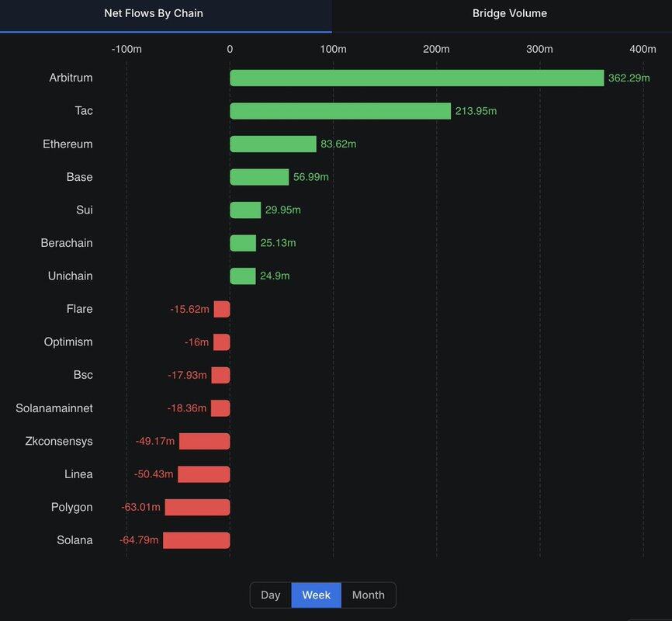Viewport: 672px width, 621px height.
Task: Click the 100m axis tick label
Action: (x=334, y=50)
